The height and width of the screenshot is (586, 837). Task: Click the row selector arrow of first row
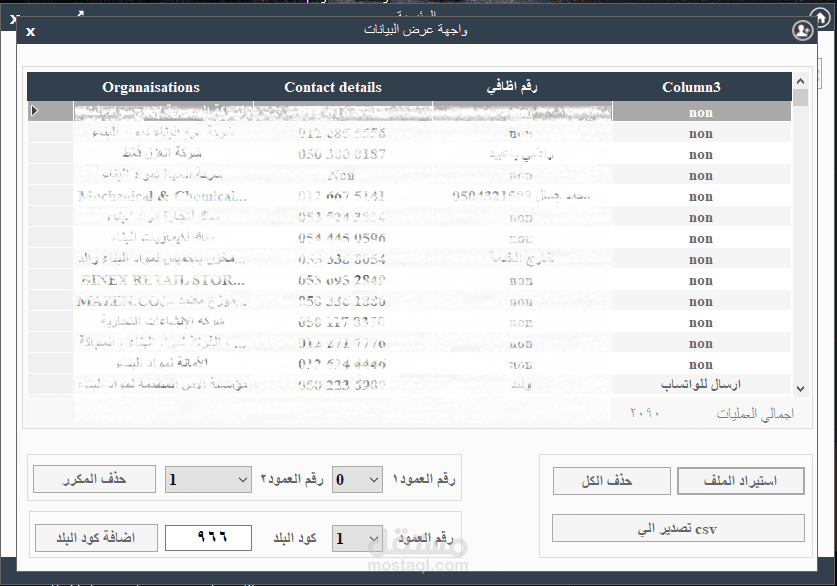click(x=35, y=110)
